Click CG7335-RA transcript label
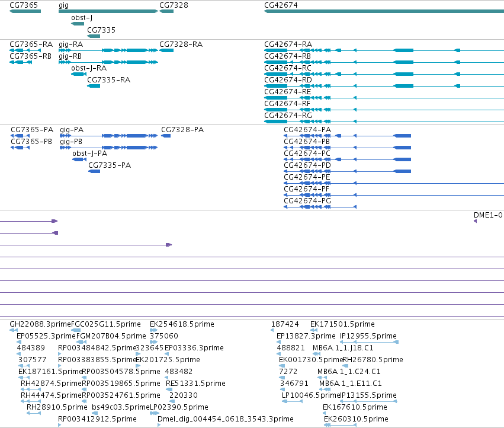Screen dimensions: 504x428 pyautogui.click(x=108, y=80)
